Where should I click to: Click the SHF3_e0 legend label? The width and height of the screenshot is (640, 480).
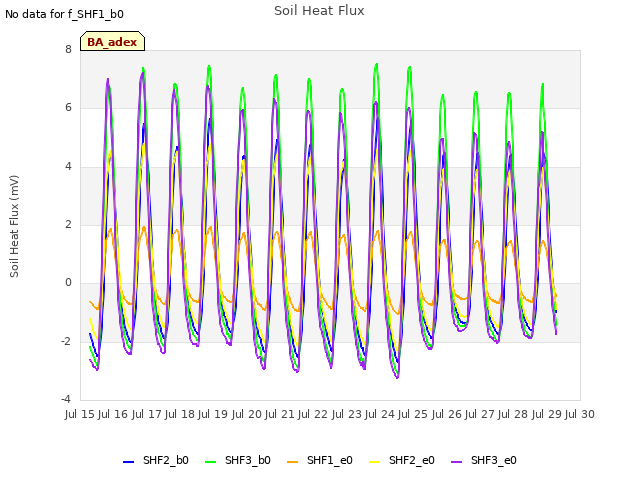click(x=494, y=460)
